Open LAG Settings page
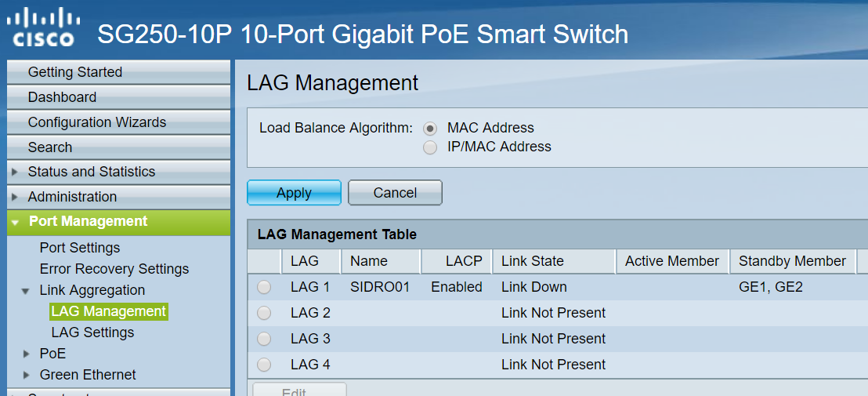This screenshot has width=868, height=396. click(92, 332)
